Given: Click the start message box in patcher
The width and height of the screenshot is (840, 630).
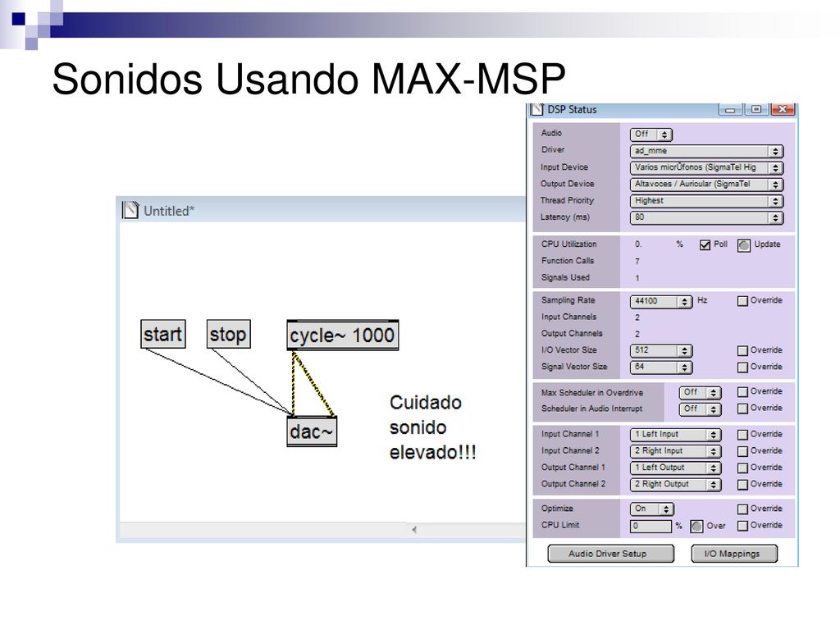Looking at the screenshot, I should click(163, 335).
